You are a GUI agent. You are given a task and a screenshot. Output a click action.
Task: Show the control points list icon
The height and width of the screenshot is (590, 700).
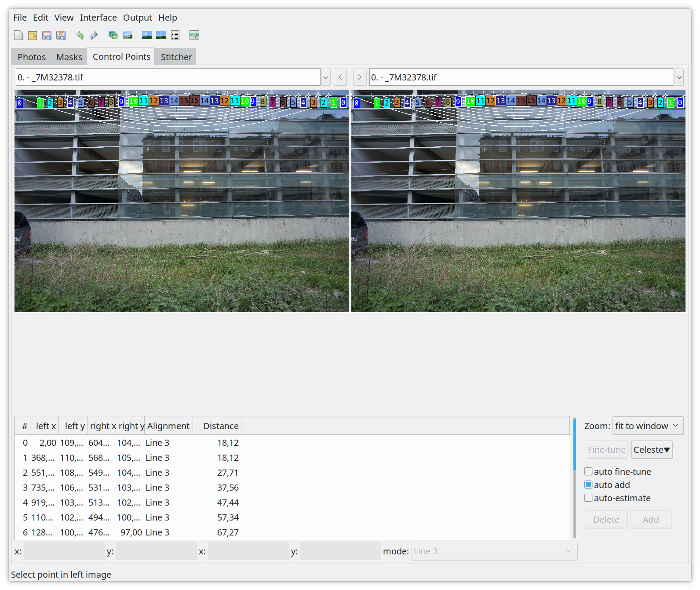click(x=175, y=35)
